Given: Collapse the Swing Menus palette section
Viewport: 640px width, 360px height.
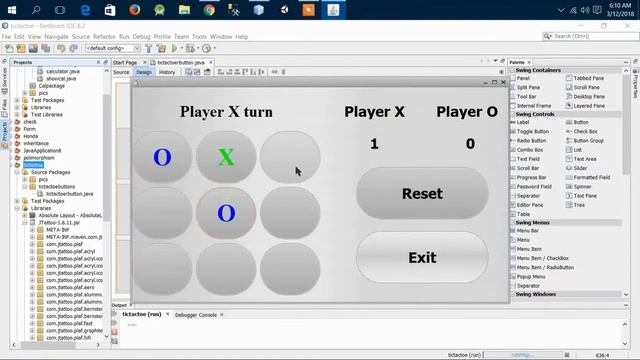Looking at the screenshot, I should coord(513,223).
